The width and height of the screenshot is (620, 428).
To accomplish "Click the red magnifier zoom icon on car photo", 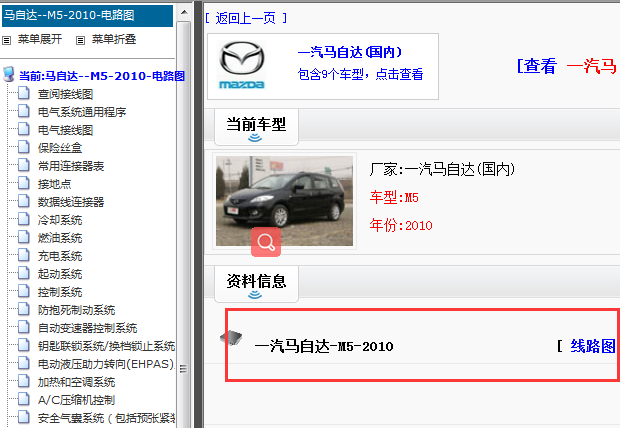I will click(x=266, y=242).
